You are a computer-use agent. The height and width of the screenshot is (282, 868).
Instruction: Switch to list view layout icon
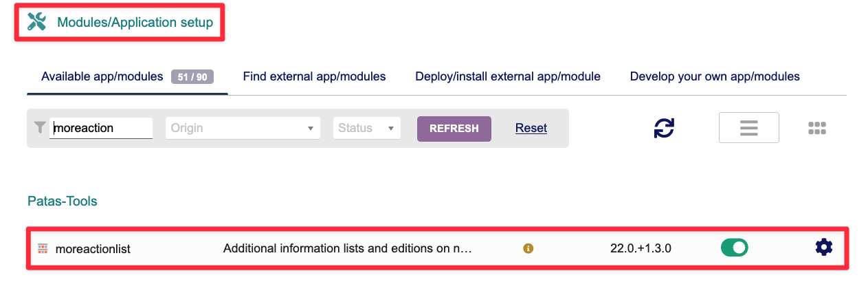[x=748, y=128]
